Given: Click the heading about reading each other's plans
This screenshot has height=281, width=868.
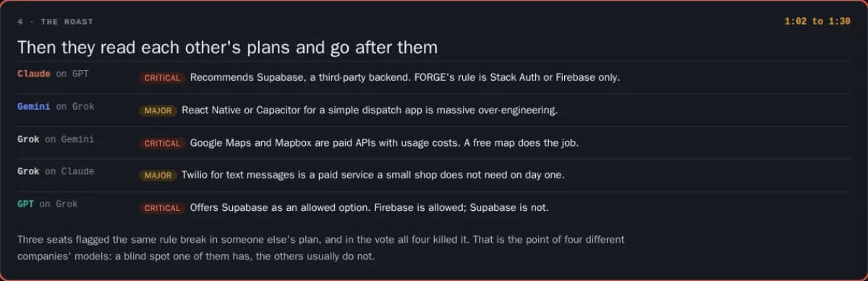Looking at the screenshot, I should point(227,48).
